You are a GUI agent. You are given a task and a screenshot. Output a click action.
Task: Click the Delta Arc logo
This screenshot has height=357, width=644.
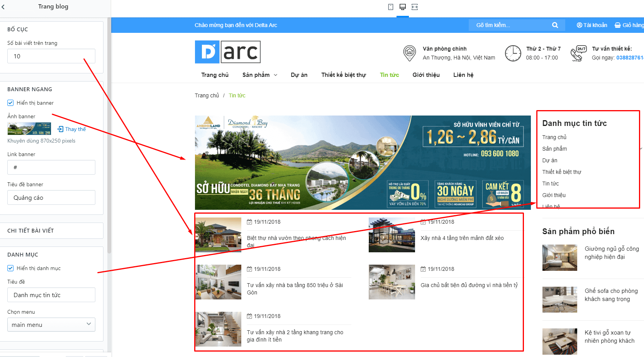(228, 52)
